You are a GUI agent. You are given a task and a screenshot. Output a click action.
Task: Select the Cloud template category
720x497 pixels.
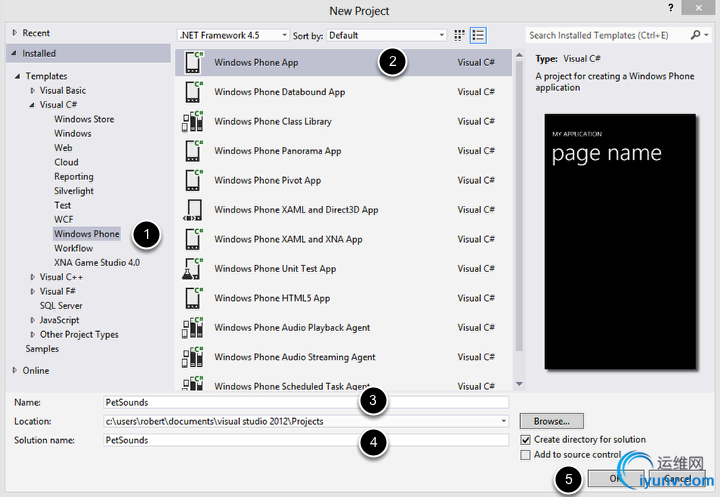(x=66, y=162)
